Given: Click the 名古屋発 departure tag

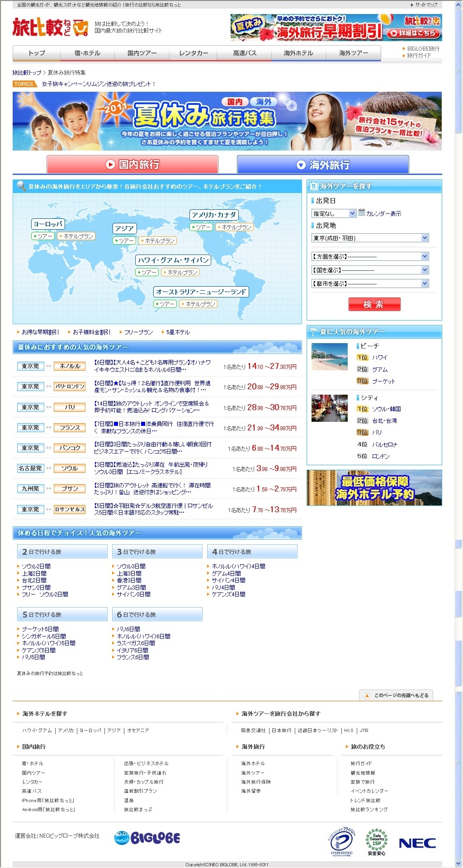Looking at the screenshot, I should point(30,468).
